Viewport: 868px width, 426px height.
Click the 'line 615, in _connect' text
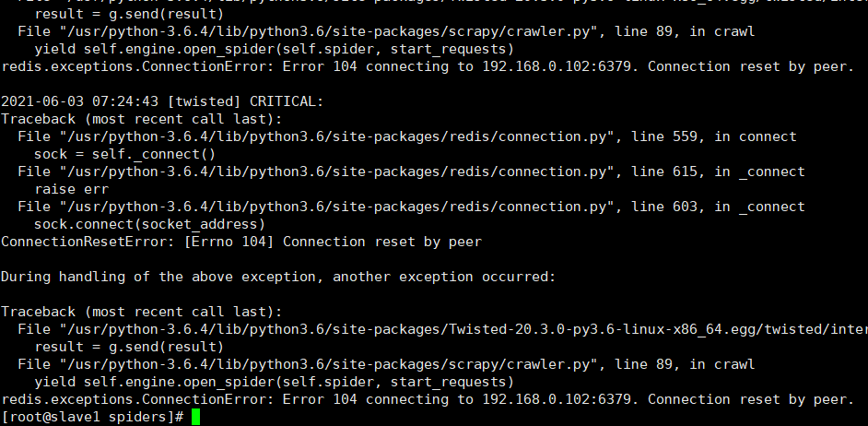click(718, 172)
